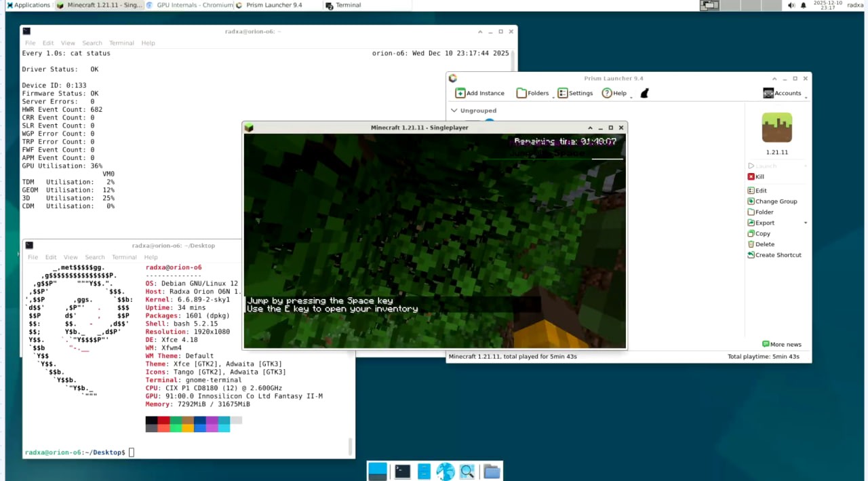Open the terminal emulator from the dock
Image resolution: width=868 pixels, height=481 pixels.
[x=403, y=471]
